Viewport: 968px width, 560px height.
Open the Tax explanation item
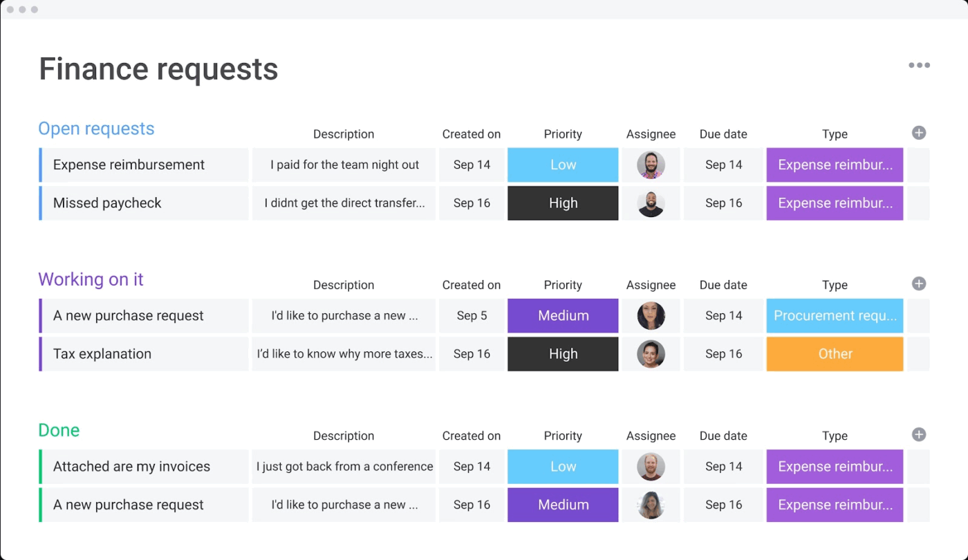tap(102, 354)
